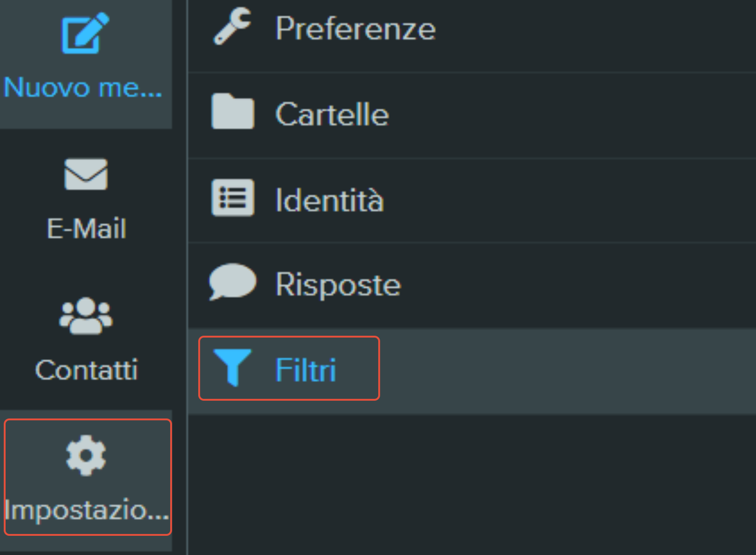Select the Cartelle folder icon
Image resolution: width=756 pixels, height=555 pixels.
point(232,111)
